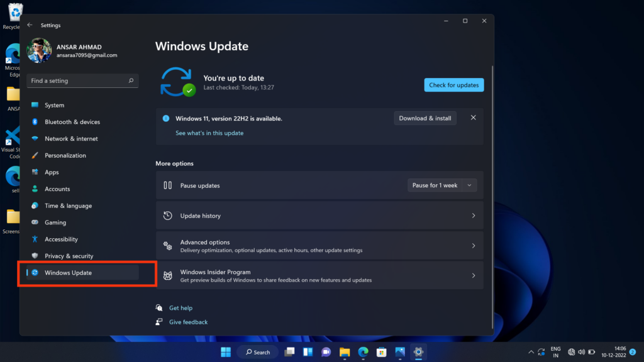This screenshot has width=644, height=362.
Task: Click the battery icon in tray
Action: (x=592, y=352)
